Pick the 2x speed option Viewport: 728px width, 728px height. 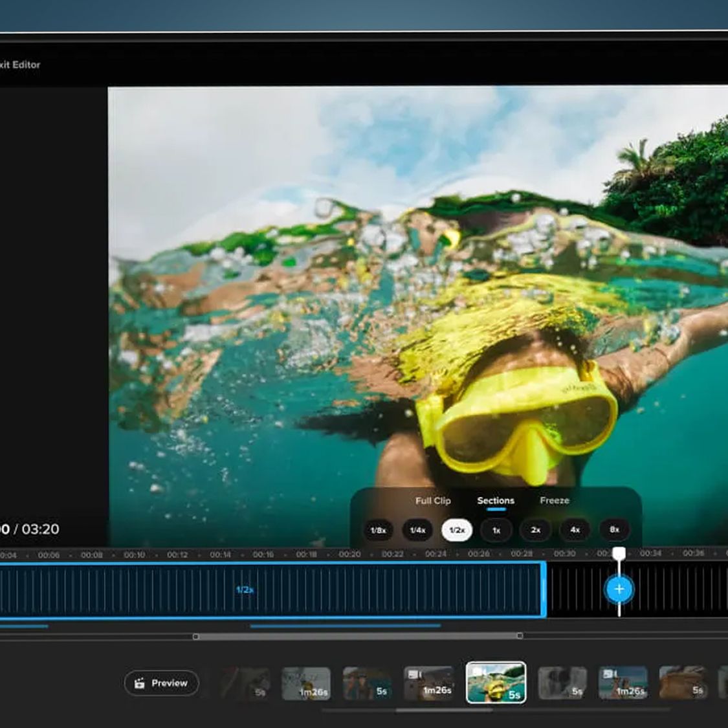tap(536, 530)
